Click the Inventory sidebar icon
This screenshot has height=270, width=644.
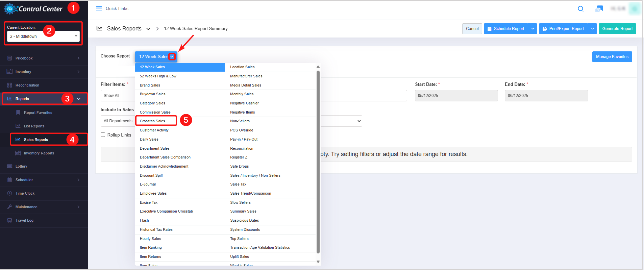pyautogui.click(x=9, y=72)
